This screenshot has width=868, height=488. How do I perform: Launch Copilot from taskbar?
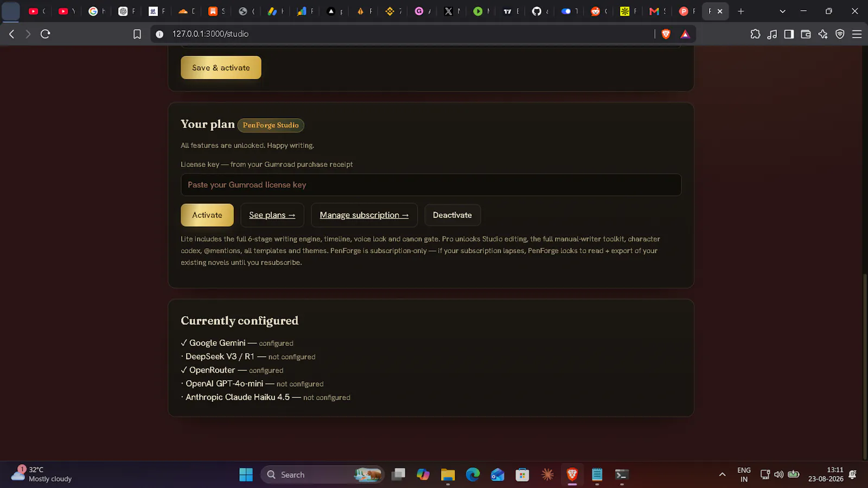[x=423, y=474]
